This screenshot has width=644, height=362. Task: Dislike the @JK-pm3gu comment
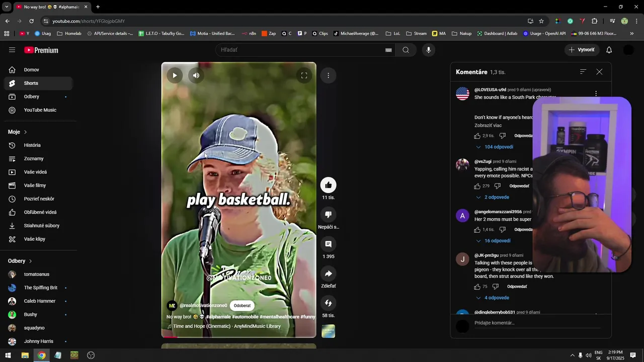point(495,287)
